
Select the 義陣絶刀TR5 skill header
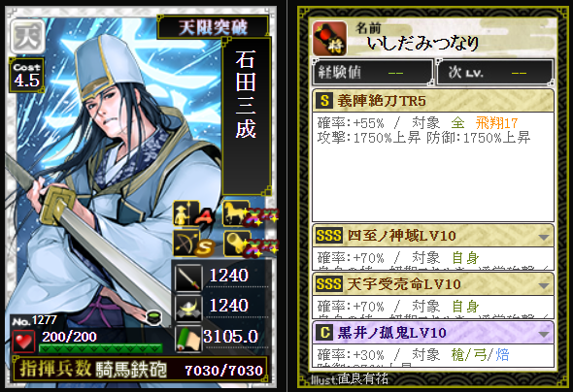pos(433,100)
